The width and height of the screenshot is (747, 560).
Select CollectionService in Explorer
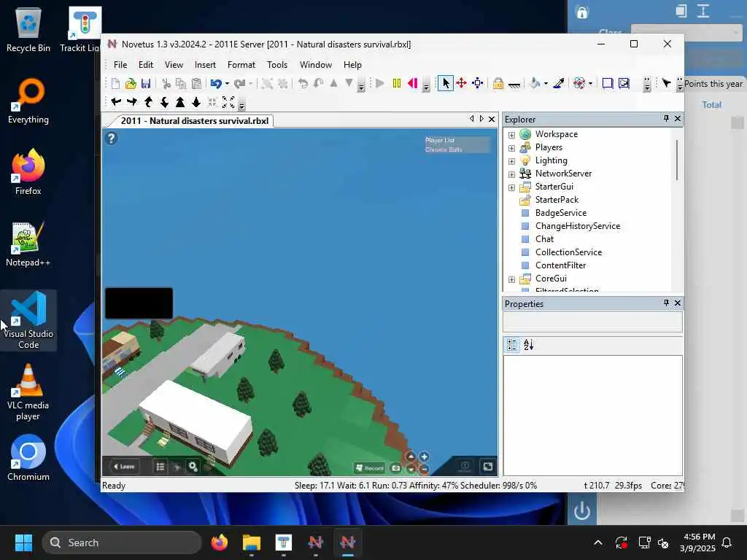568,252
